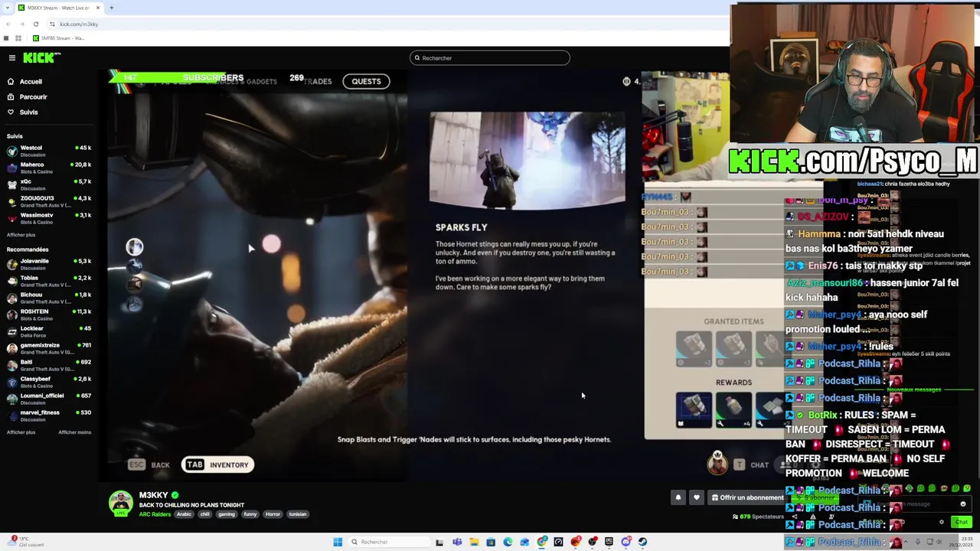Click the ESC BACK button in game
980x551 pixels.
pos(149,465)
